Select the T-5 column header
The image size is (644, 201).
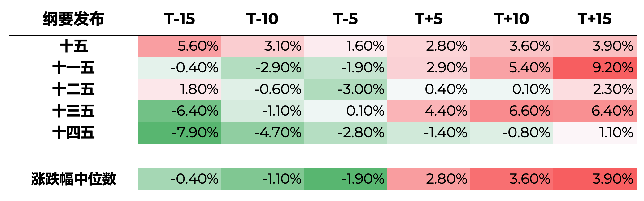(x=346, y=19)
